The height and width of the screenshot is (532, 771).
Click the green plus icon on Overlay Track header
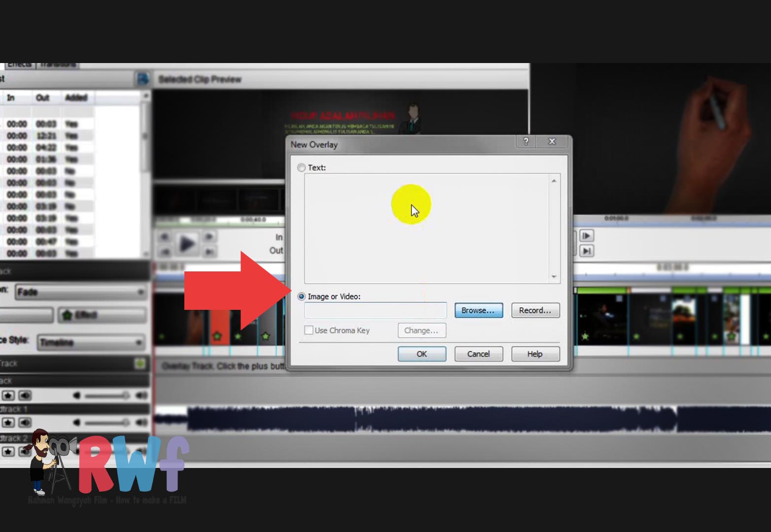140,363
